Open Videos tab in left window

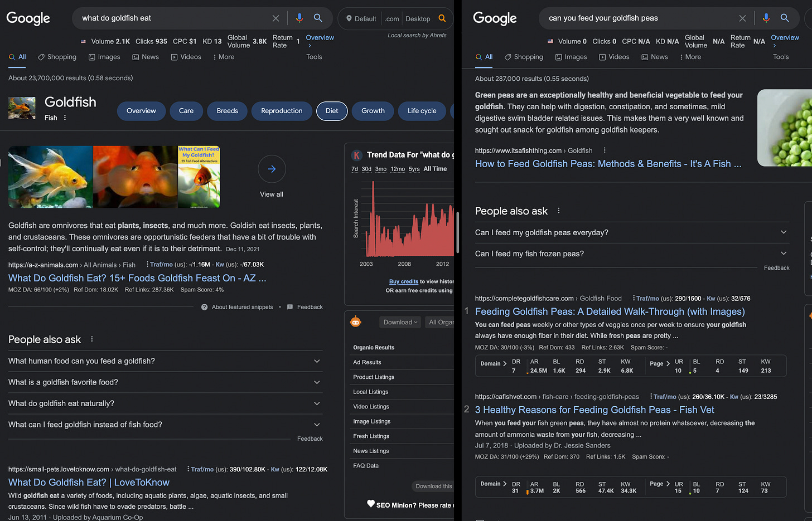pos(186,57)
